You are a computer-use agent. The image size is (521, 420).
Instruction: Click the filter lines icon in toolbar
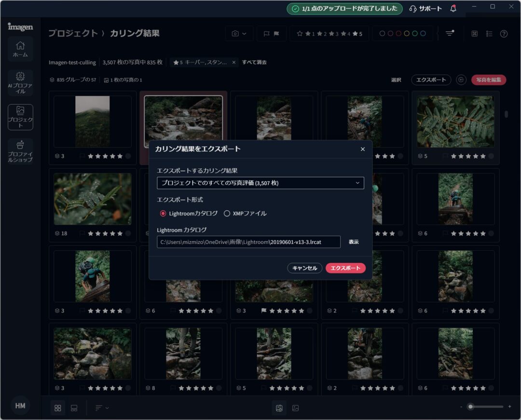tap(450, 34)
